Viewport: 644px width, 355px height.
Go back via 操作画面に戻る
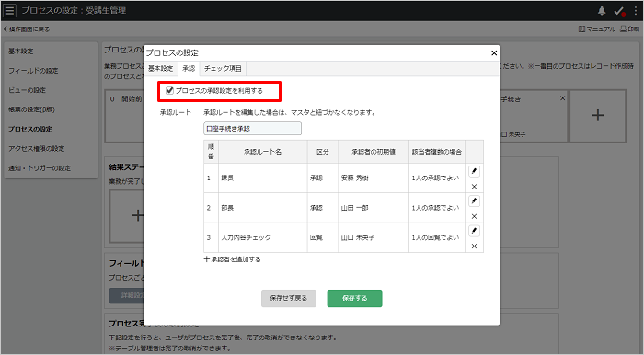coord(27,29)
